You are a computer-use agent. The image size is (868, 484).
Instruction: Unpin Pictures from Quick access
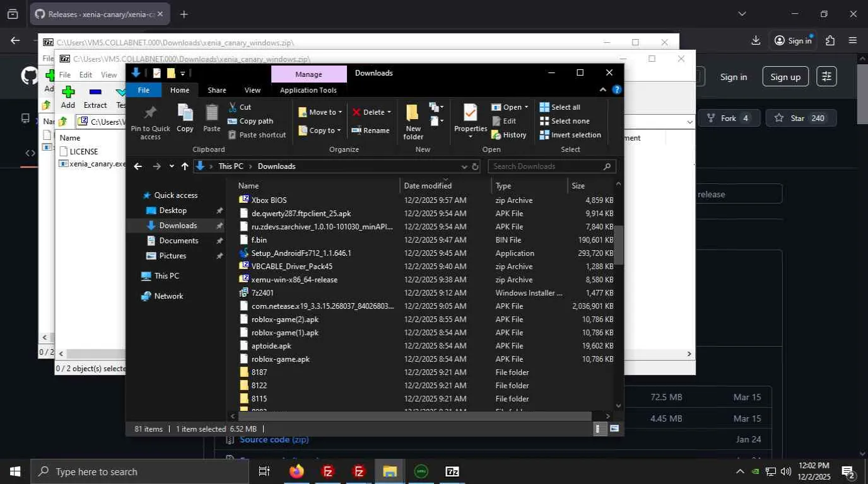[220, 256]
